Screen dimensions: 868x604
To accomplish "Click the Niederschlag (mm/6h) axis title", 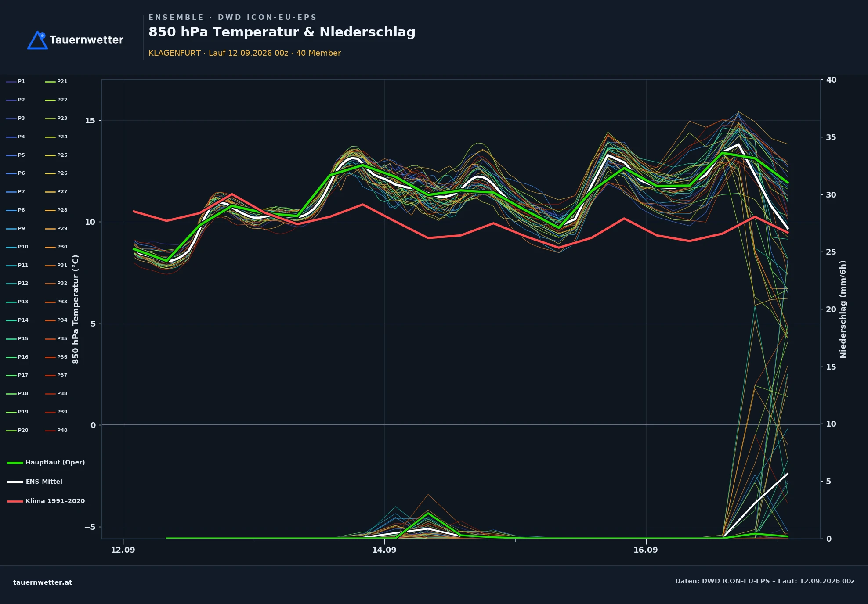I will click(843, 309).
